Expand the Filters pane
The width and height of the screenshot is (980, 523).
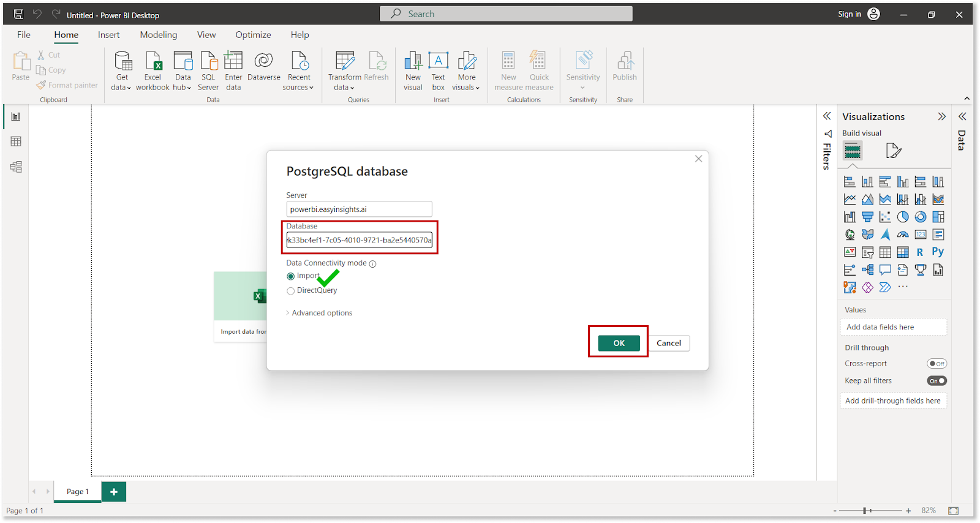827,116
